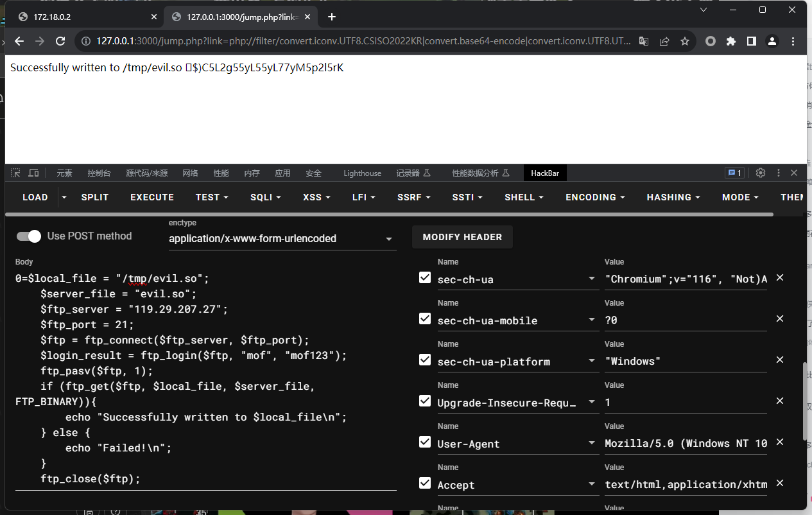Toggle the browser side panel icon

tap(752, 41)
